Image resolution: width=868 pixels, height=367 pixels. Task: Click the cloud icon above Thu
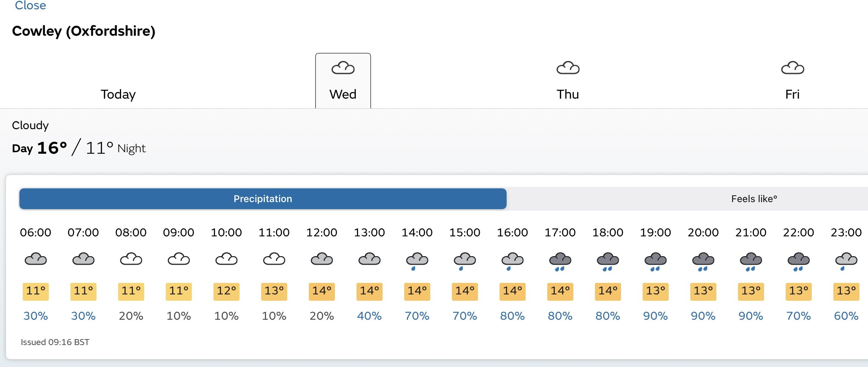pyautogui.click(x=568, y=68)
